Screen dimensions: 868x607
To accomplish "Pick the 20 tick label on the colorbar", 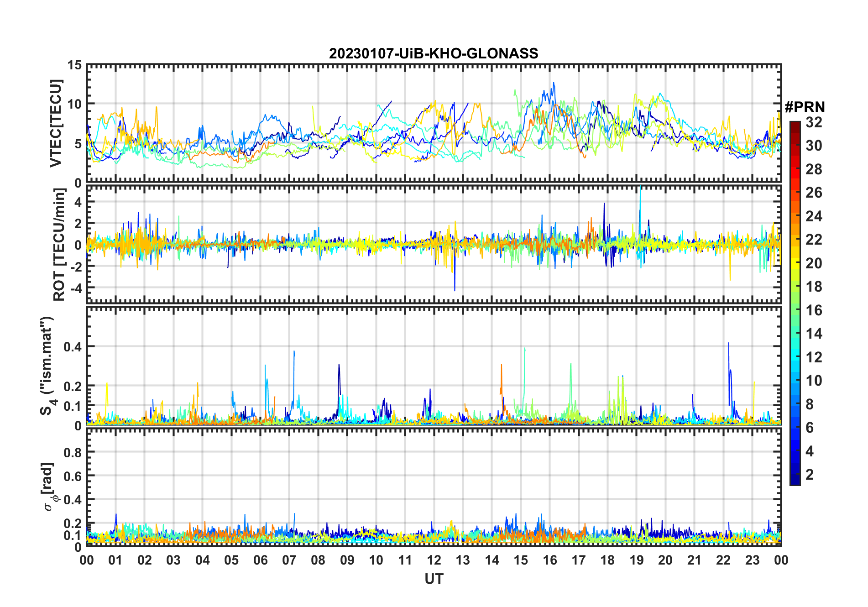I will pyautogui.click(x=814, y=263).
